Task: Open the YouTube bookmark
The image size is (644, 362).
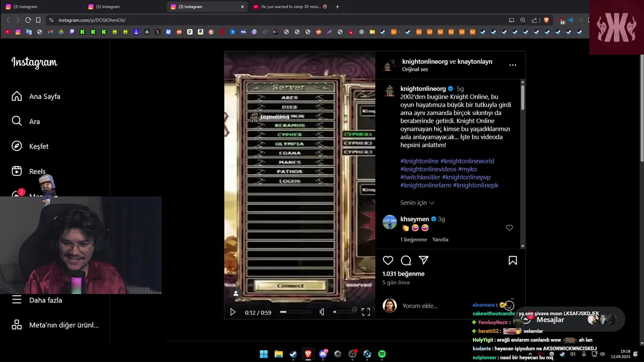Action: coord(7,32)
